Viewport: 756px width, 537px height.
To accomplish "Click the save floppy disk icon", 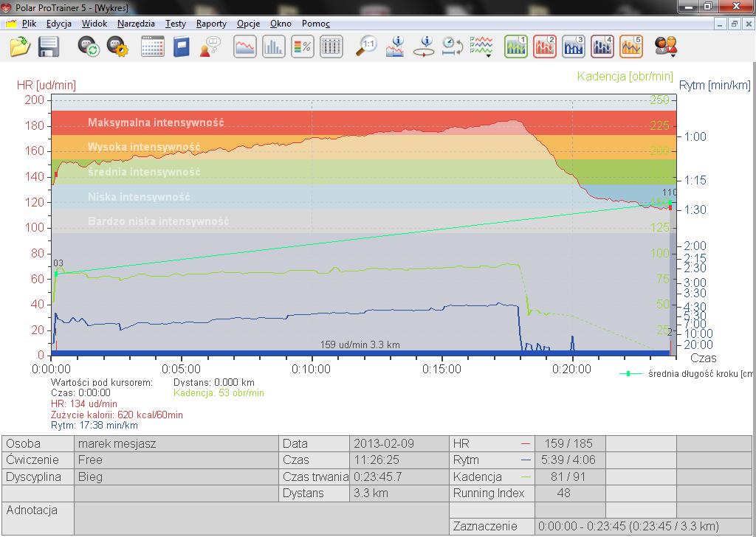I will point(49,46).
